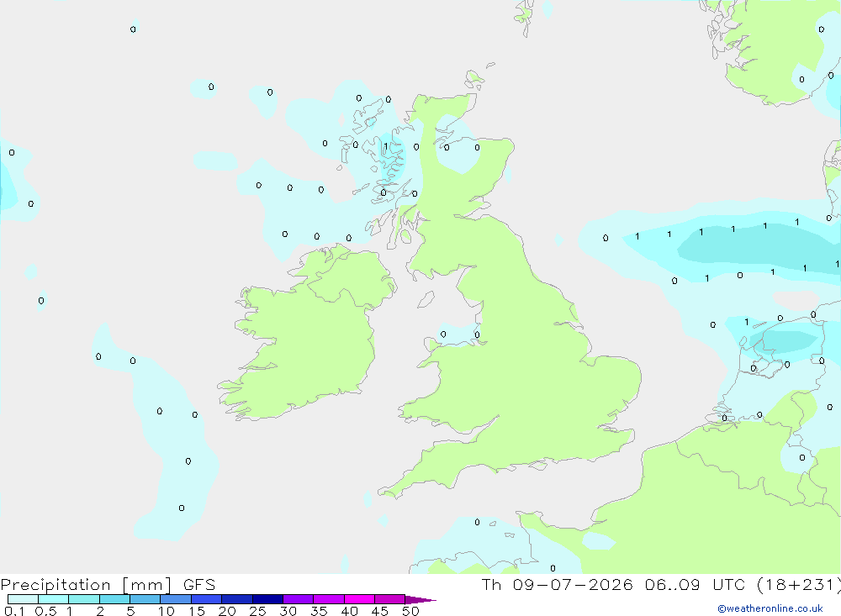This screenshot has width=841, height=616.
Task: Click the legend value '50'
Action: 410,611
